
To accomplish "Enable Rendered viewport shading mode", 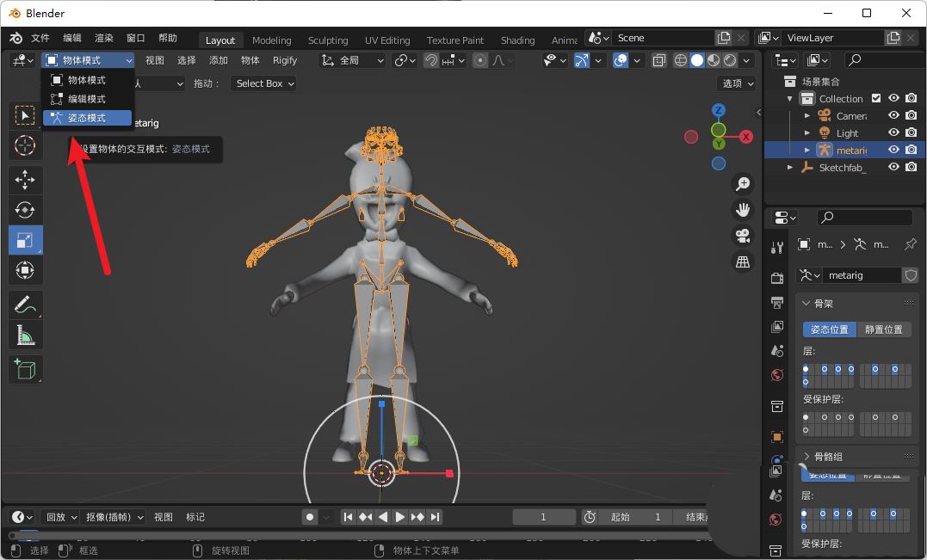I will [x=728, y=60].
